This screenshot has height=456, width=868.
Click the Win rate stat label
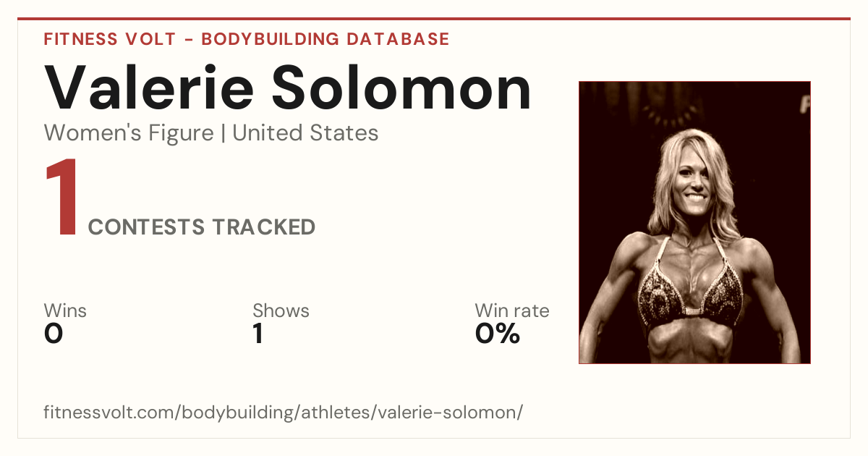click(x=512, y=311)
